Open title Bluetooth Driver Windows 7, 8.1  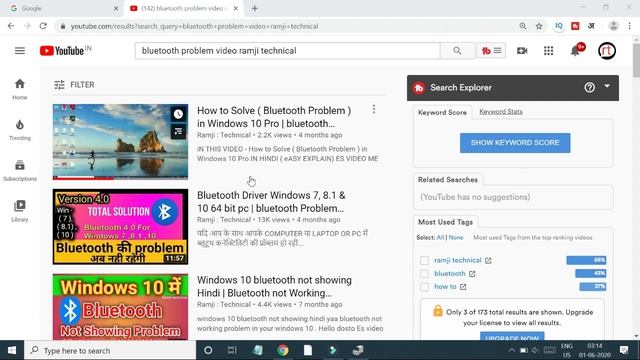[271, 202]
